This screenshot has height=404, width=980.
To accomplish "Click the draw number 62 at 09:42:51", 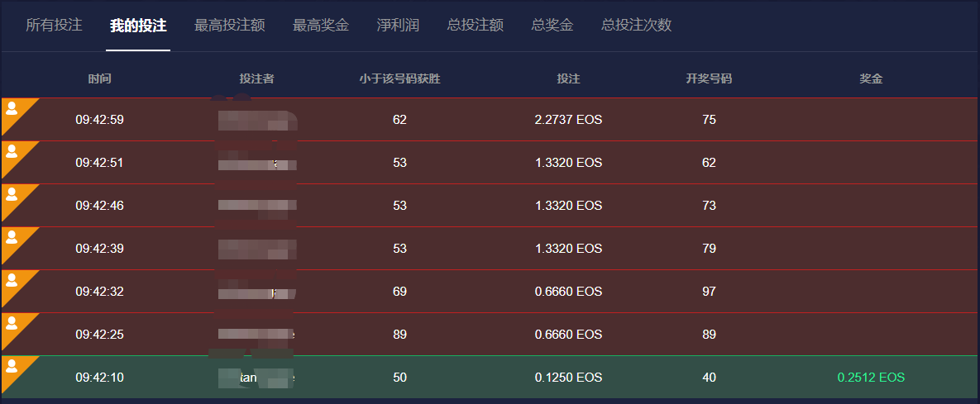I will (x=709, y=163).
